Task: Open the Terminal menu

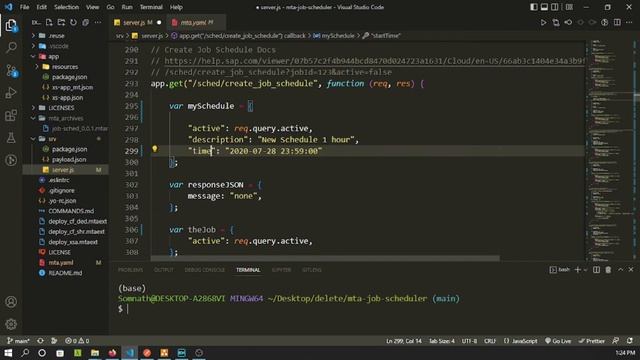Action: tap(151, 7)
